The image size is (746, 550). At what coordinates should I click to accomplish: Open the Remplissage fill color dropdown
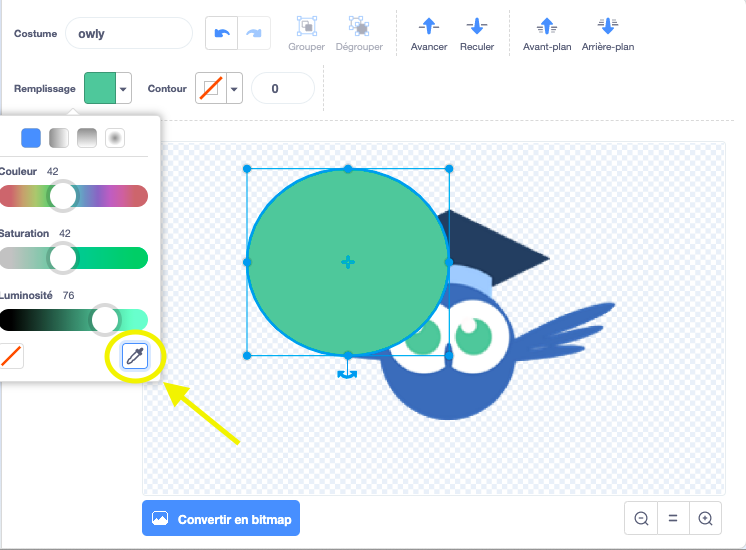(123, 88)
